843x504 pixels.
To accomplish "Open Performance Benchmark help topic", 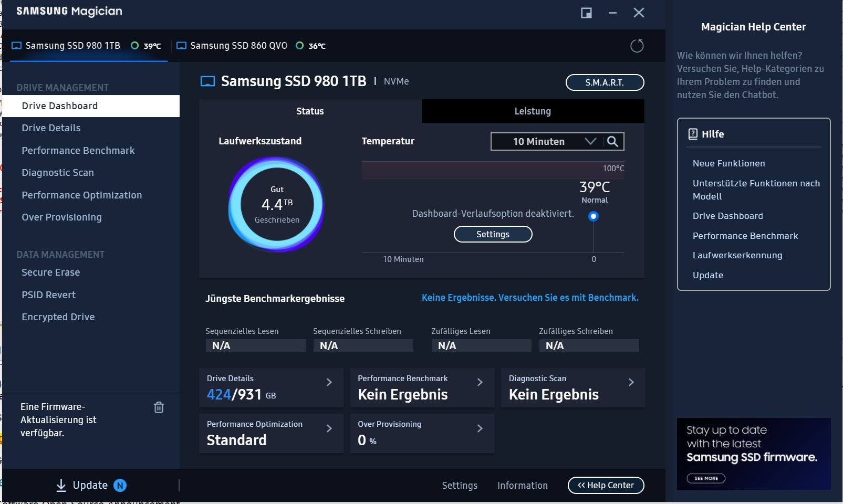I will (x=745, y=236).
